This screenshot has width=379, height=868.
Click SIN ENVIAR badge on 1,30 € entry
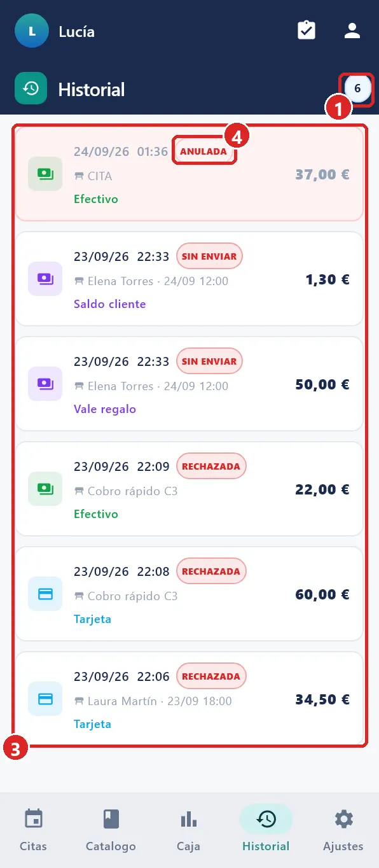click(x=209, y=256)
